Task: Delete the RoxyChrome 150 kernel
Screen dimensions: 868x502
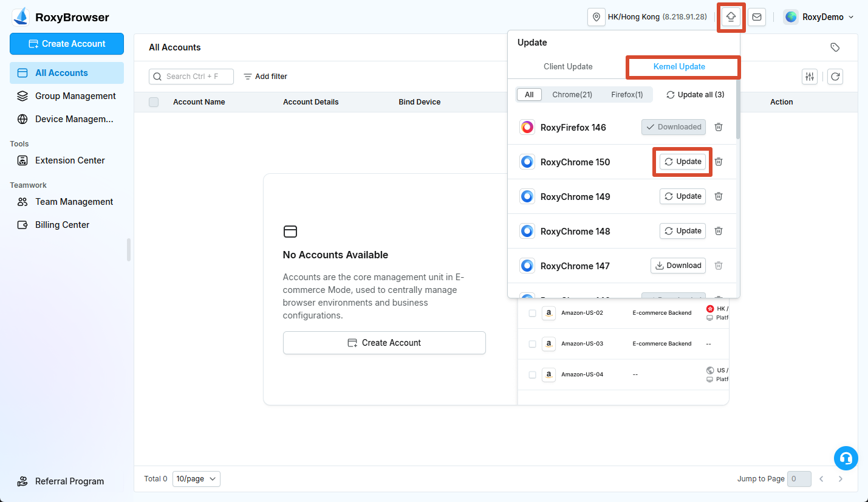Action: pyautogui.click(x=719, y=162)
